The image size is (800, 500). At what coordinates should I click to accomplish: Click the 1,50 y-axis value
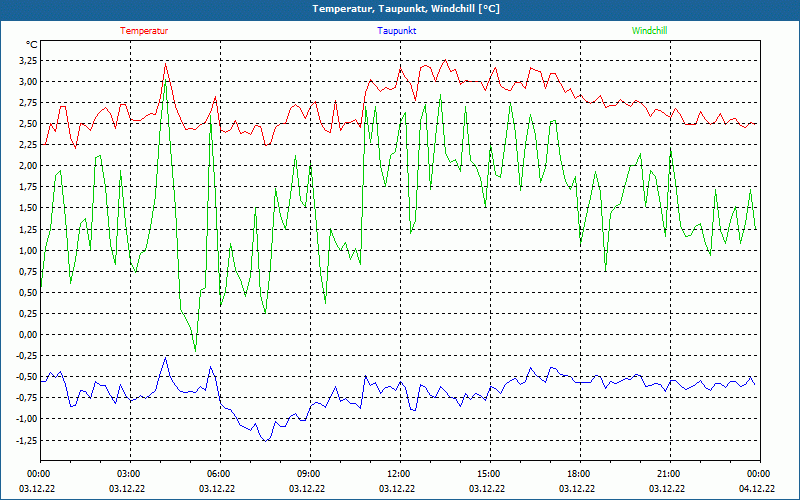tap(29, 208)
